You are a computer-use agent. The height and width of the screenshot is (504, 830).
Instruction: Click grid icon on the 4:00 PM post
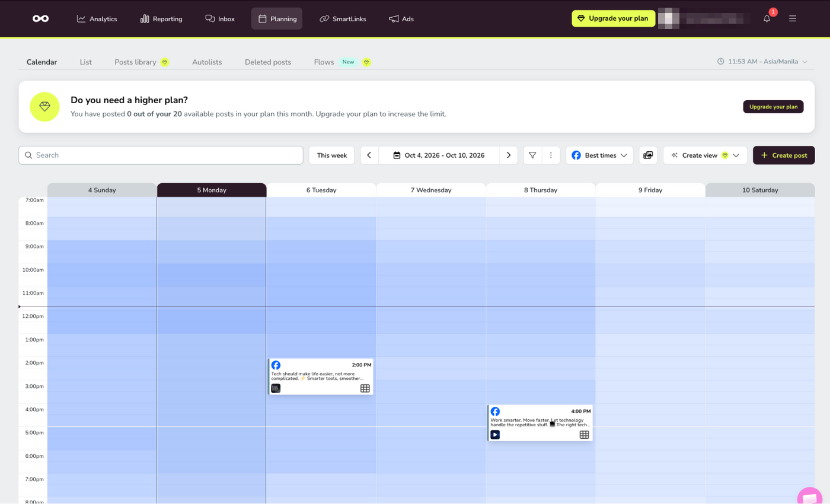click(584, 435)
